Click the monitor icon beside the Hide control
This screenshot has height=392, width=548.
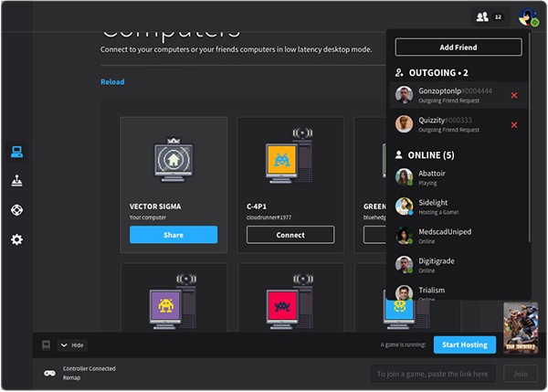(45, 345)
